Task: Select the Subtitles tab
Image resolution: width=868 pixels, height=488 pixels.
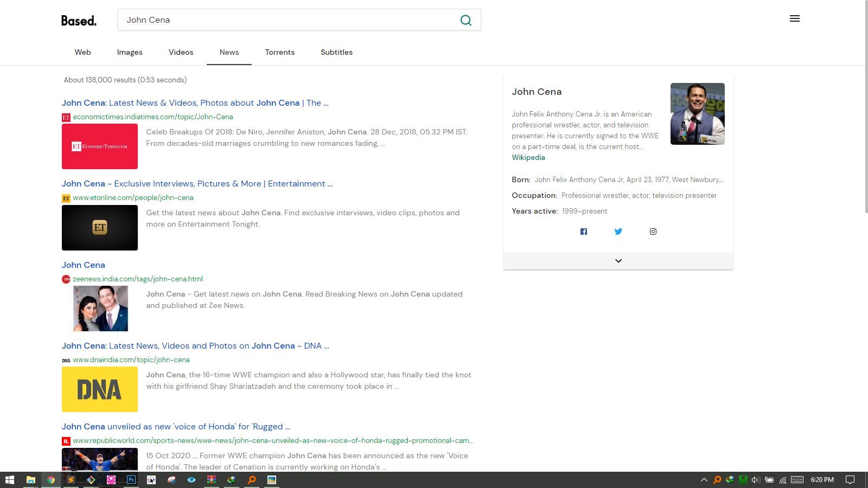Action: [x=336, y=52]
